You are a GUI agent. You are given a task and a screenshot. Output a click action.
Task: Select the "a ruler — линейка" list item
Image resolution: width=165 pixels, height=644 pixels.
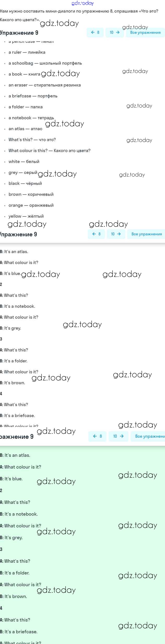pos(27,52)
